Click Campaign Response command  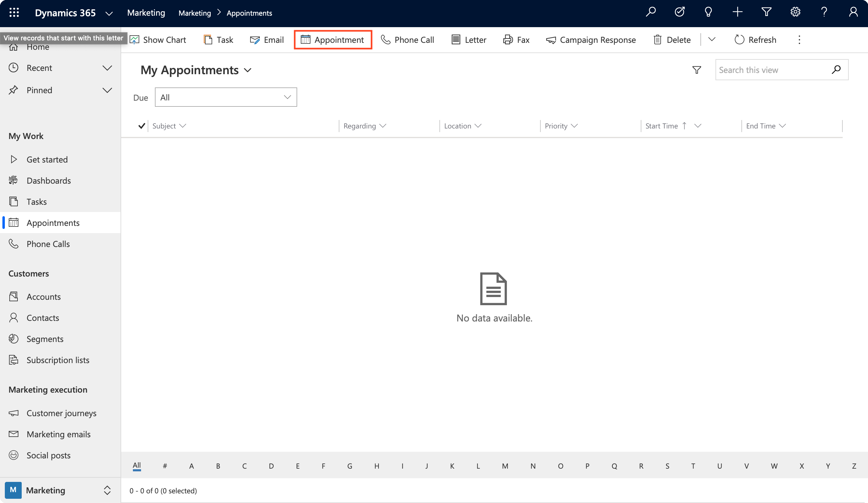[x=591, y=40]
